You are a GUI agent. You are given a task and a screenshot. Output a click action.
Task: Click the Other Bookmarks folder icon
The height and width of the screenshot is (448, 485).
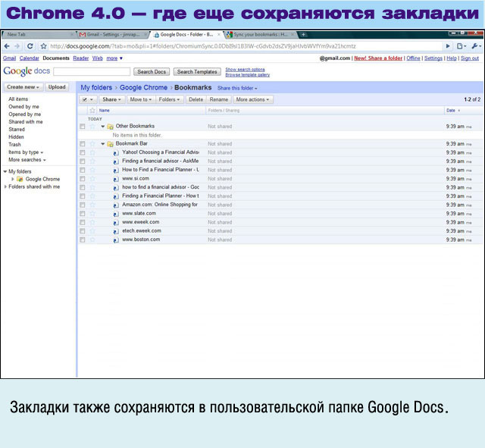point(110,127)
